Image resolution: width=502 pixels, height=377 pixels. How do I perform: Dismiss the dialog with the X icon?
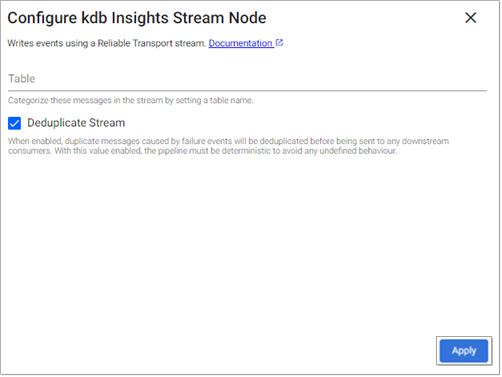471,18
